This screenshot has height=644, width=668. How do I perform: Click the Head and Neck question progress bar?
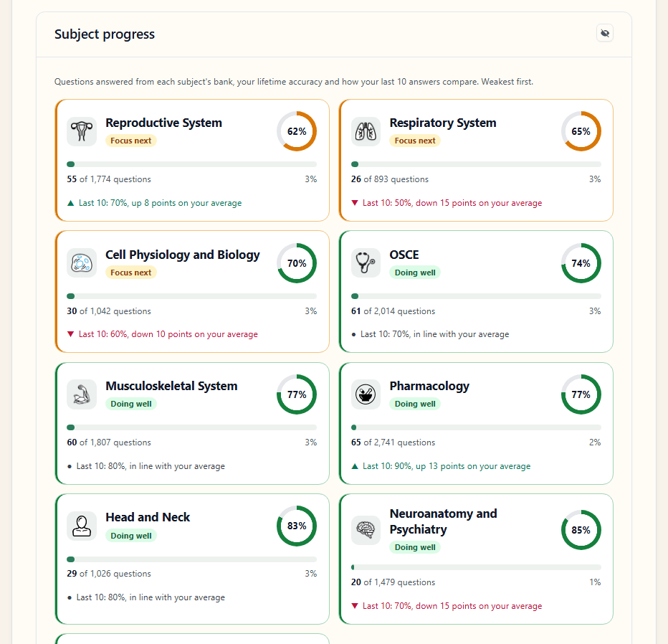click(x=191, y=559)
